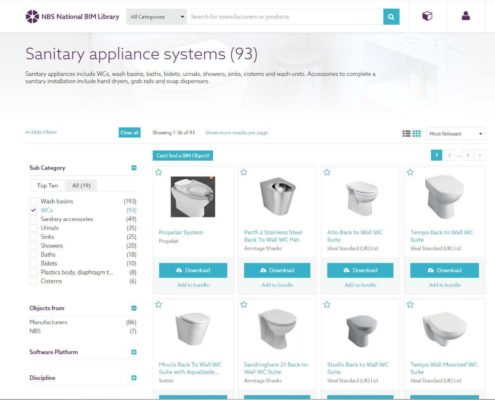Click the Clear all button
Screen dimensions: 495x400
(x=129, y=133)
